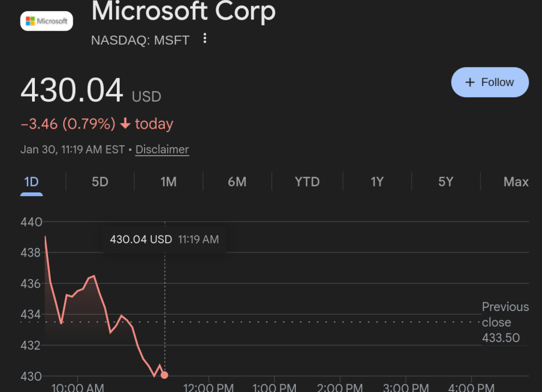Screen dimensions: 542x392
Task: Click the NASDAQ: MSFT ticker text
Action: pos(140,40)
